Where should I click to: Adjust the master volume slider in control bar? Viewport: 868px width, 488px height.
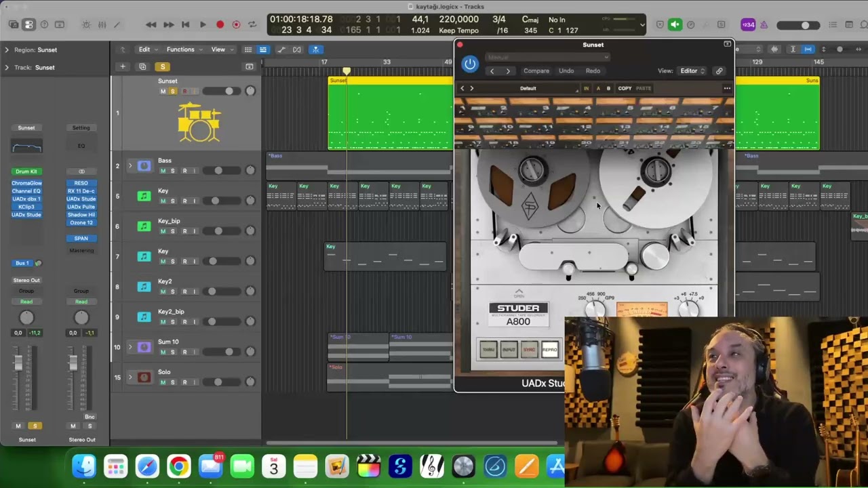pyautogui.click(x=797, y=25)
